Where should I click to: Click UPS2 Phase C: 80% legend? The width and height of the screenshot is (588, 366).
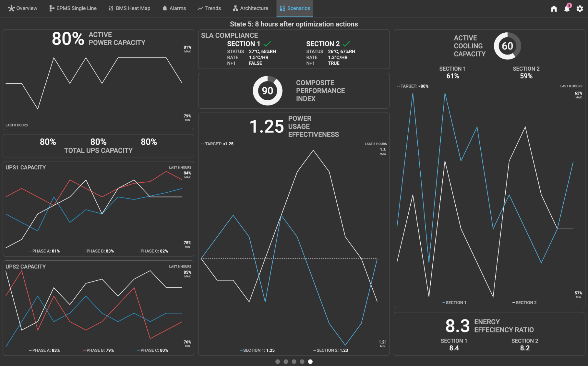[152, 350]
